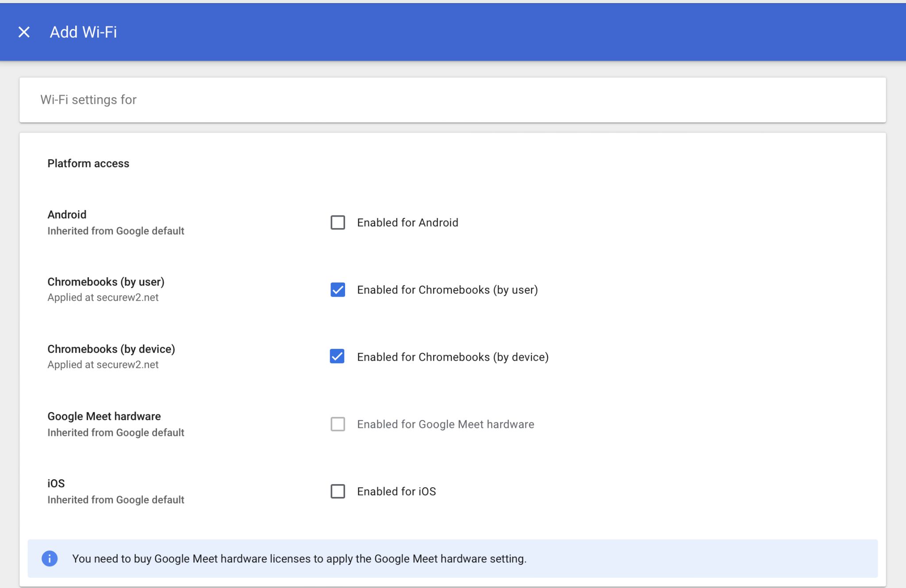
Task: Toggle the Google Meet hardware checkbox
Action: (338, 424)
